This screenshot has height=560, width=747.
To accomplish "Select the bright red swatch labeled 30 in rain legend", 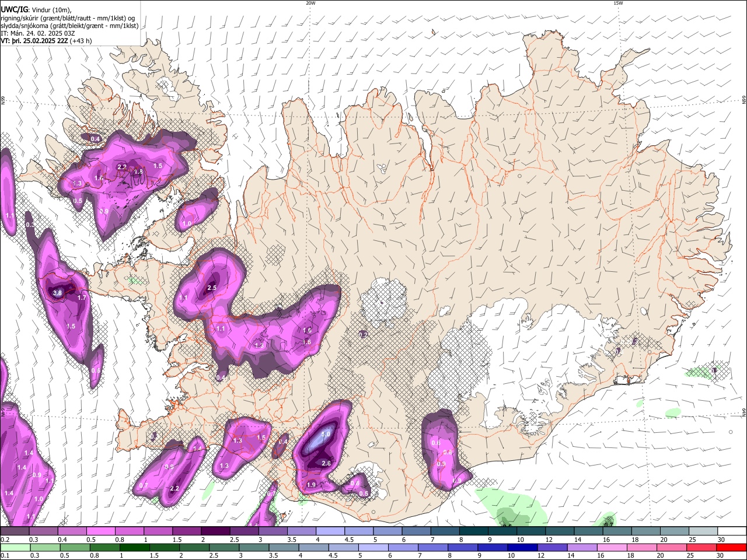I will click(731, 547).
